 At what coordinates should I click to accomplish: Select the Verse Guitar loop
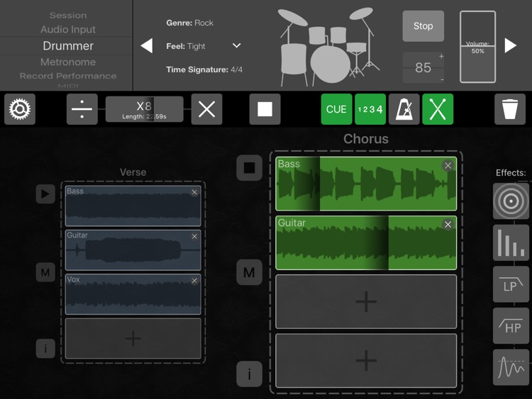(x=133, y=250)
